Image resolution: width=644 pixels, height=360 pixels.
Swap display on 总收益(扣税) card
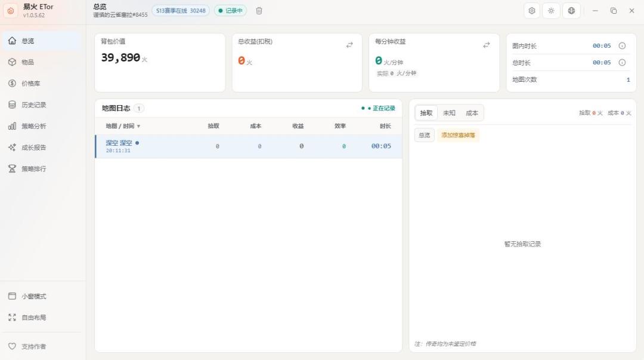pyautogui.click(x=349, y=45)
